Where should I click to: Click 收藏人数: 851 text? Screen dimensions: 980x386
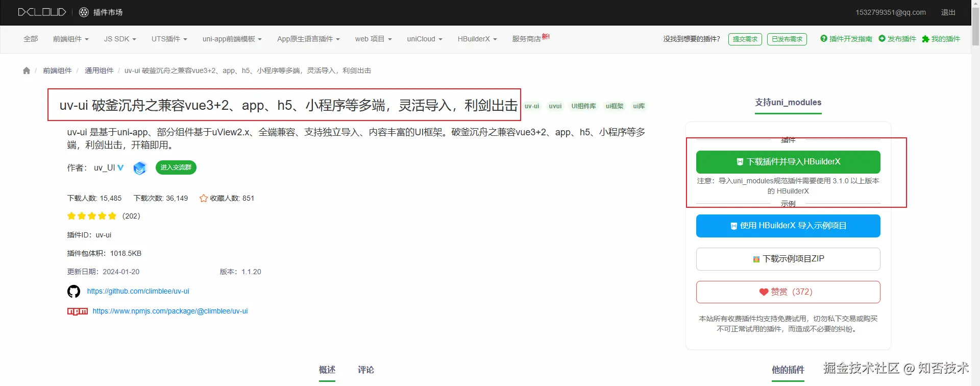232,198
